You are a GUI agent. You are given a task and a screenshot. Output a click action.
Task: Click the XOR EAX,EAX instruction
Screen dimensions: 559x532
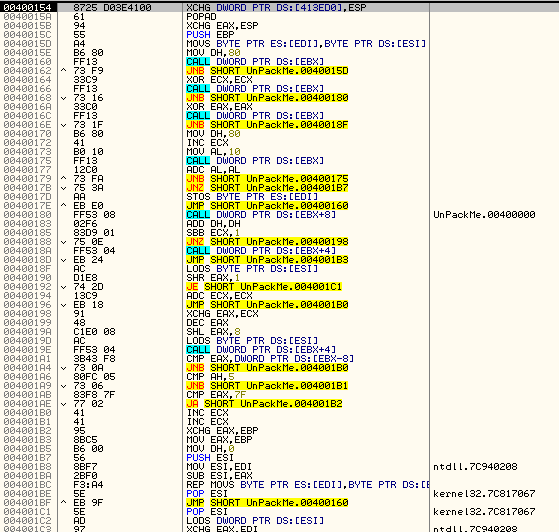[x=219, y=107]
